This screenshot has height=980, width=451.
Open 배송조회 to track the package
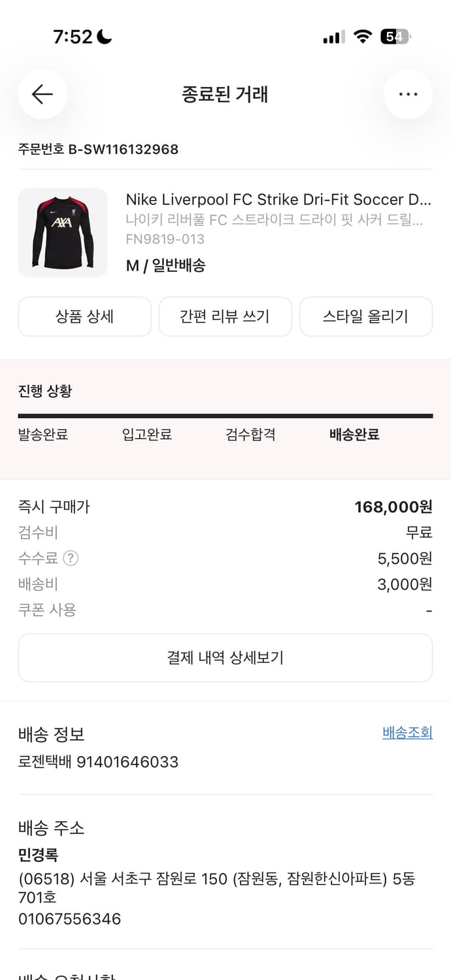click(x=407, y=732)
